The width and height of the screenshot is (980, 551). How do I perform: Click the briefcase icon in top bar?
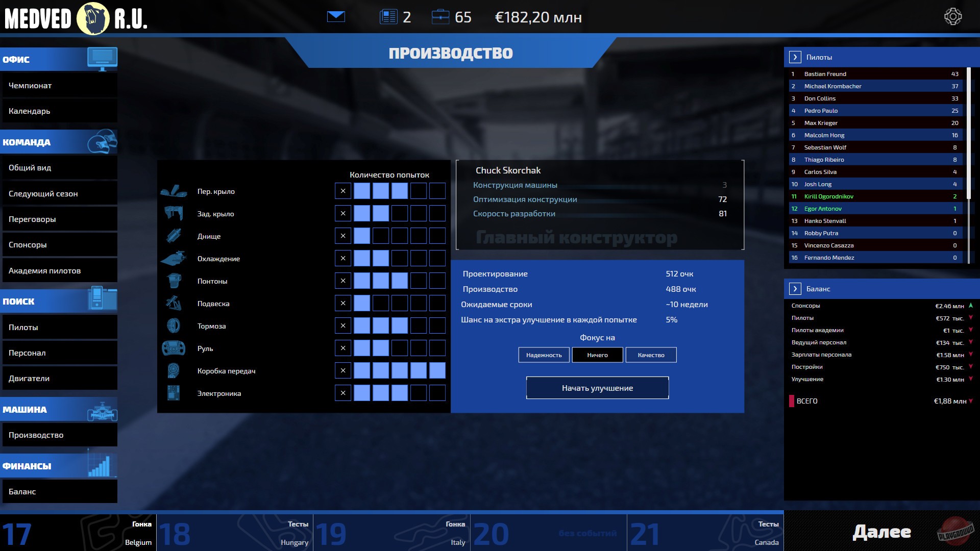[x=440, y=17]
